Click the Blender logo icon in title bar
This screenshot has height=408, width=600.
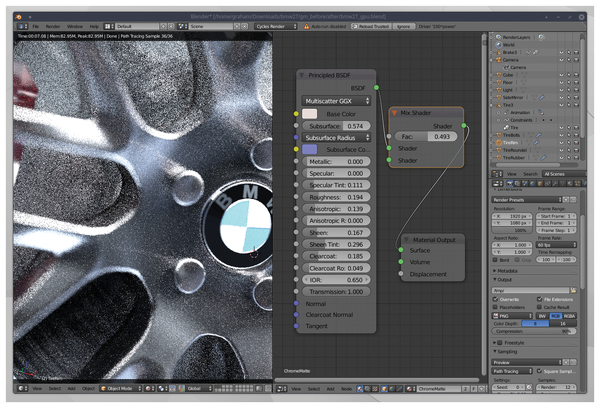18,17
